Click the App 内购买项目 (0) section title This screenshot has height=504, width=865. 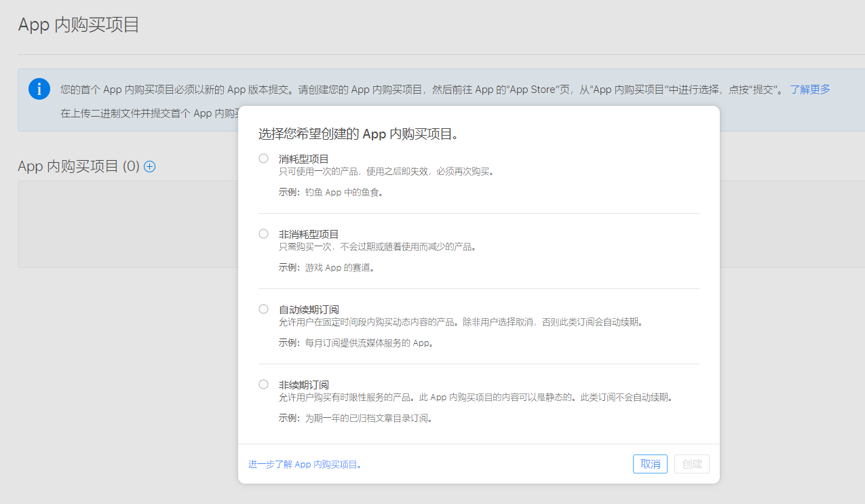79,166
